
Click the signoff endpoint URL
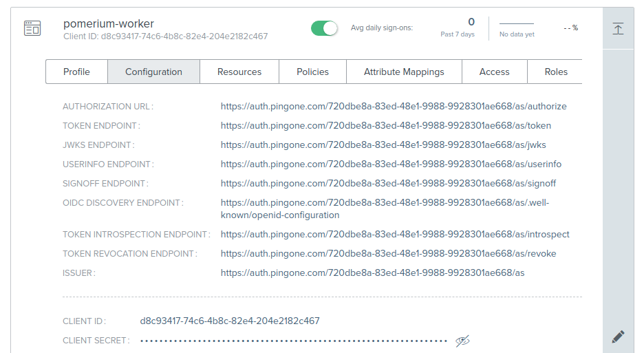388,184
